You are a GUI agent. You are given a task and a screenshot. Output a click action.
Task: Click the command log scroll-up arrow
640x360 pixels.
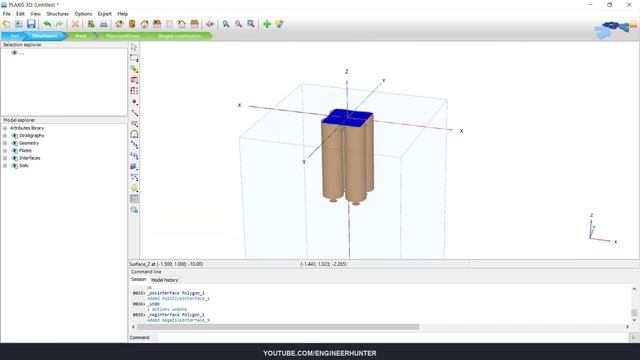click(x=634, y=289)
